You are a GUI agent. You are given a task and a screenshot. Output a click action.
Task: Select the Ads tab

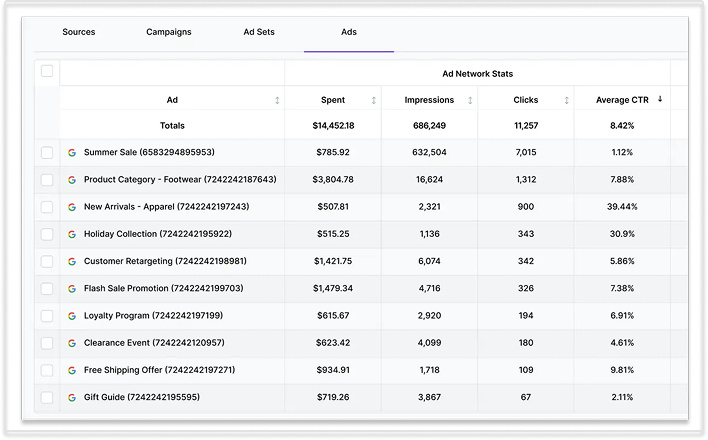[349, 32]
